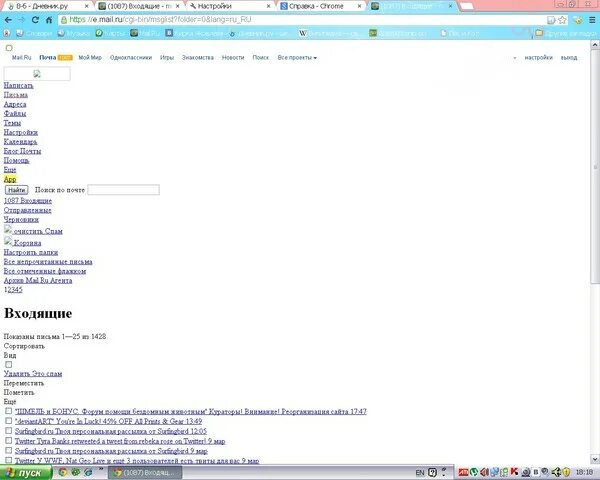The width and height of the screenshot is (600, 480).
Task: Open Одноклассники in the portal menu
Action: pos(131,57)
